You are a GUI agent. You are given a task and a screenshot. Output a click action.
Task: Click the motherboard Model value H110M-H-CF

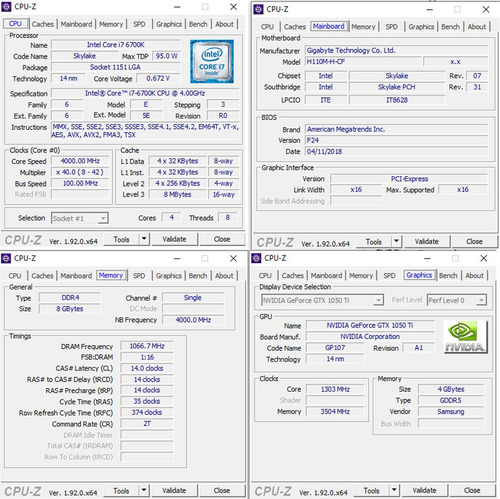pyautogui.click(x=363, y=62)
